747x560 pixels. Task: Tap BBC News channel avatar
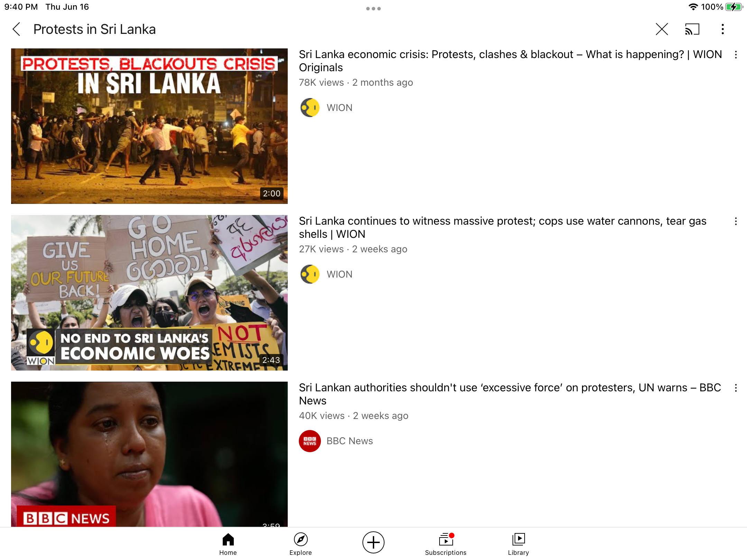tap(310, 441)
